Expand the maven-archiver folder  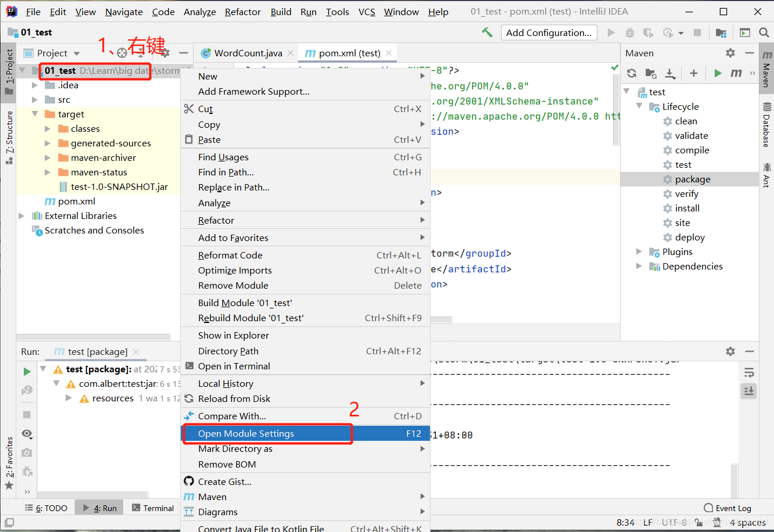click(48, 158)
